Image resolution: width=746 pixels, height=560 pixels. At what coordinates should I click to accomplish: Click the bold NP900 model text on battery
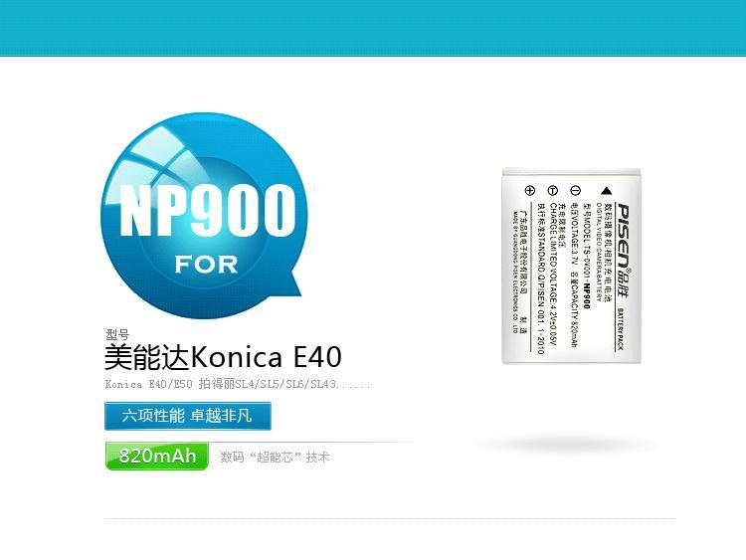(x=586, y=295)
